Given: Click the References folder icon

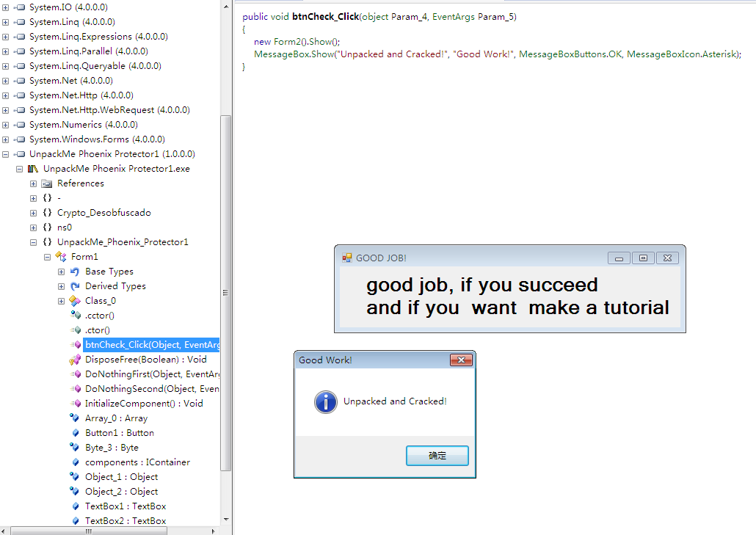Looking at the screenshot, I should (x=47, y=183).
